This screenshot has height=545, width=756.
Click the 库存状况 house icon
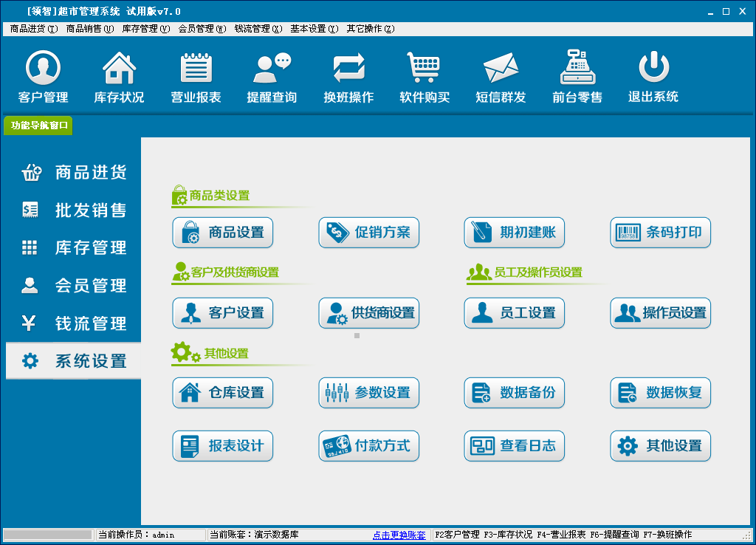[x=118, y=74]
